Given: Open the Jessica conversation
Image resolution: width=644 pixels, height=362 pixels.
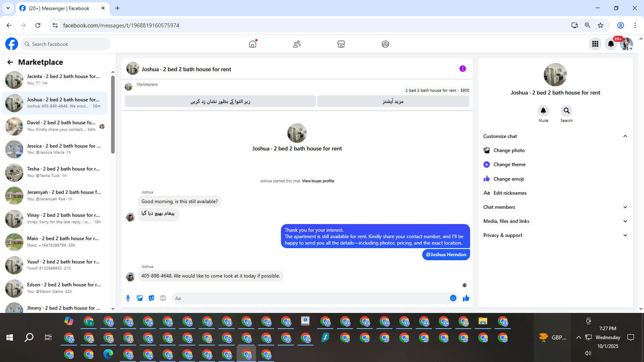Looking at the screenshot, I should 55,149.
